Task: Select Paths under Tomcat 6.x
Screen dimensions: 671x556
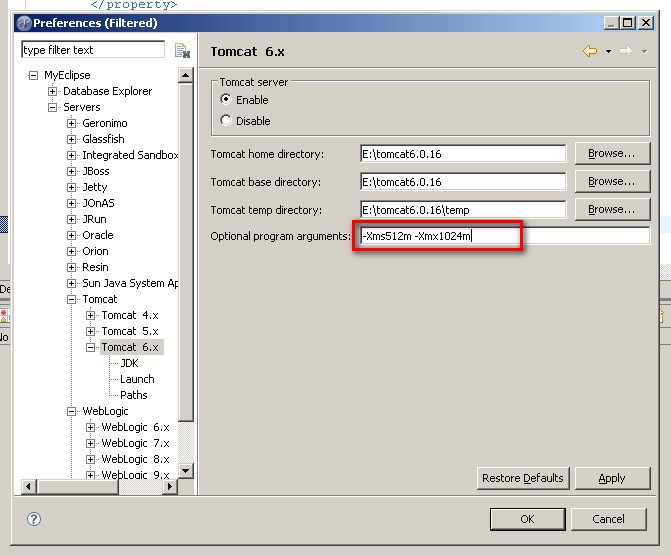Action: point(134,395)
